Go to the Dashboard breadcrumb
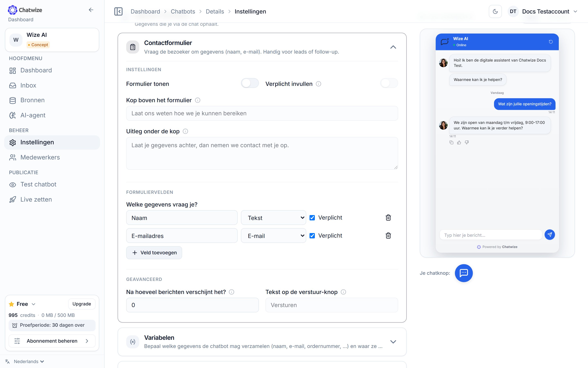This screenshot has width=588, height=368. (145, 11)
